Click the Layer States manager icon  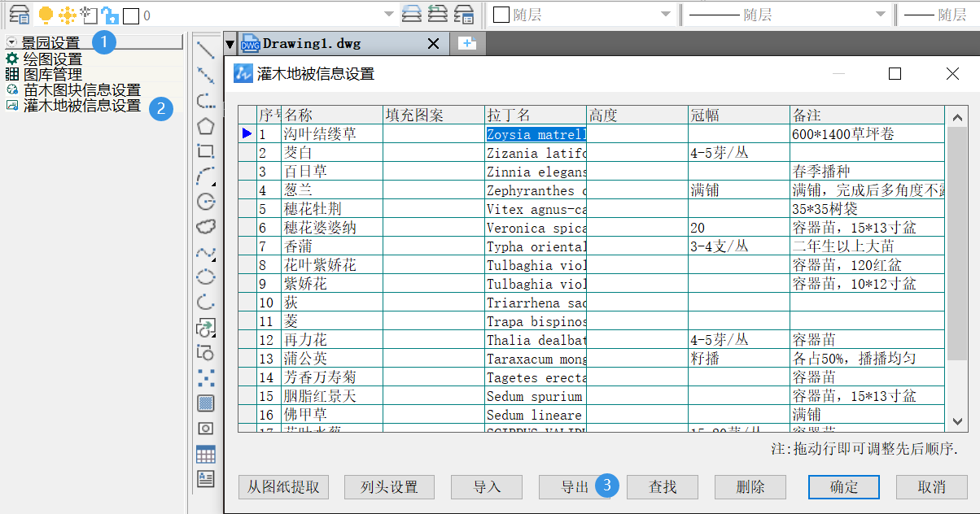464,14
